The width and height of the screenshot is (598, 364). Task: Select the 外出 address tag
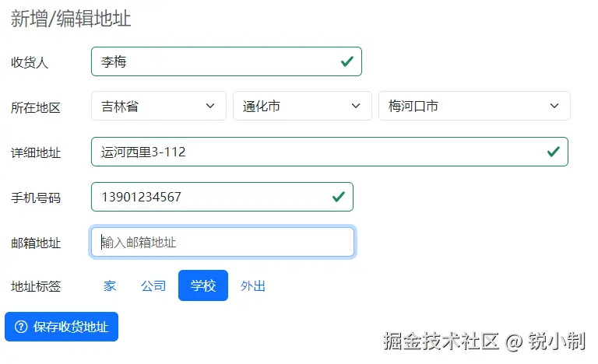pyautogui.click(x=253, y=285)
